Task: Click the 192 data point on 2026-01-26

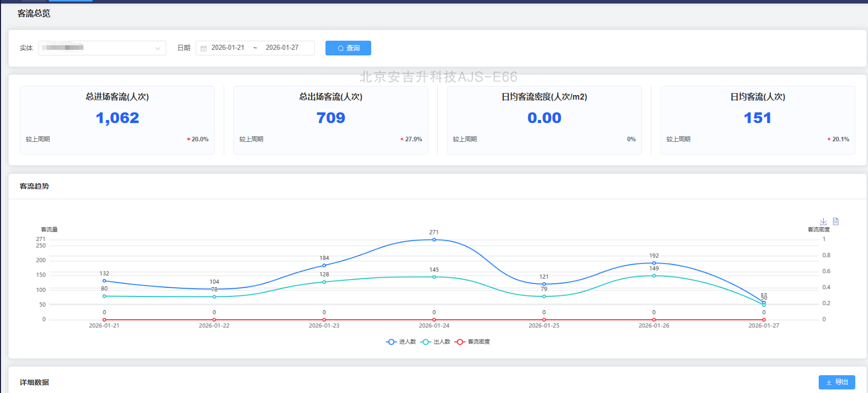Action: tap(654, 263)
